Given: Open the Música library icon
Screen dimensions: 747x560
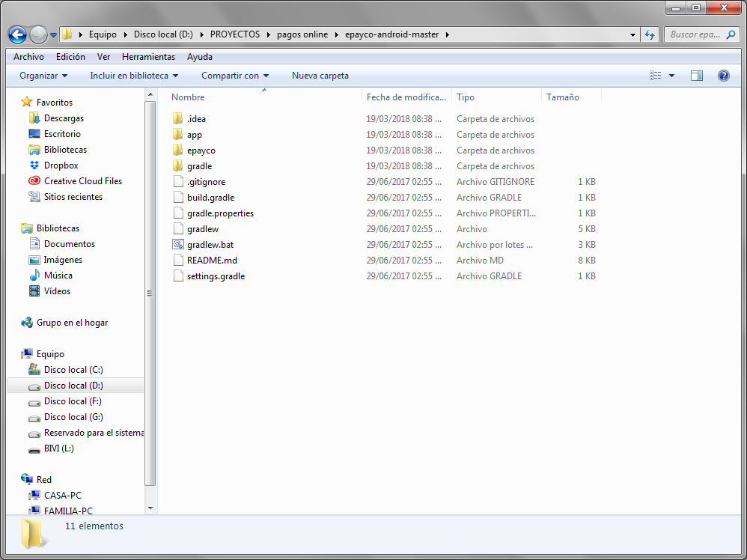Looking at the screenshot, I should (x=34, y=276).
